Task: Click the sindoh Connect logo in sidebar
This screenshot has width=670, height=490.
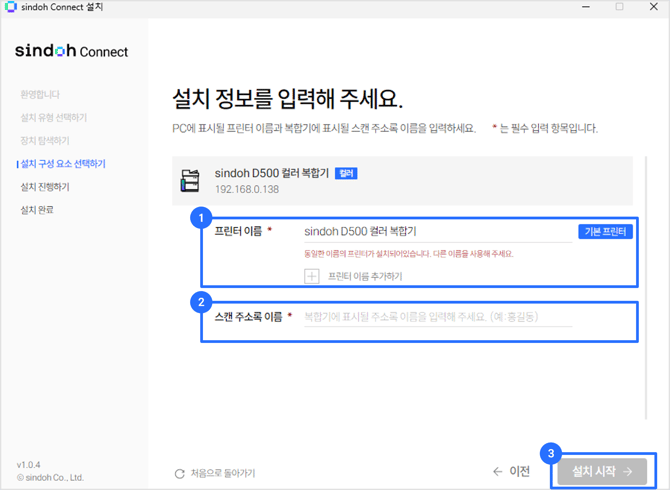Action: click(71, 51)
